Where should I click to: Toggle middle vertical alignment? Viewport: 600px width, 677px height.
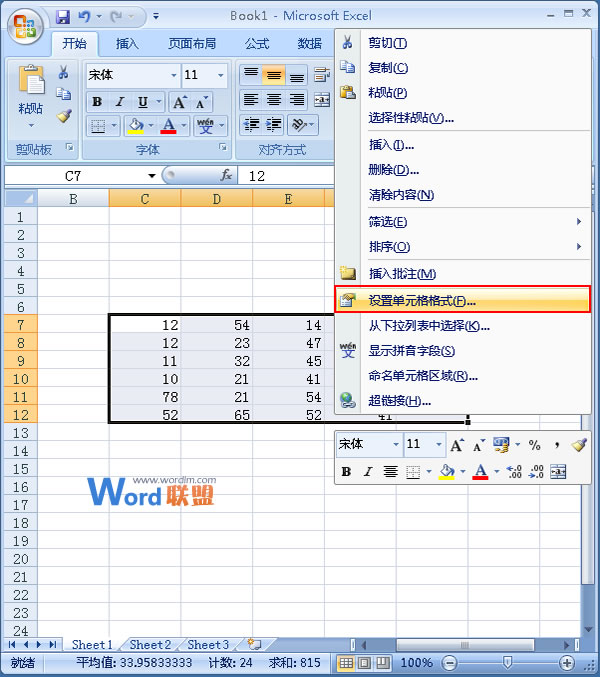(274, 74)
